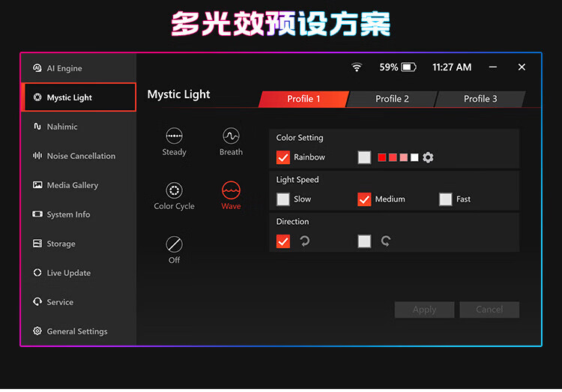Toggle the Medium light speed checkbox
The height and width of the screenshot is (392, 562).
coord(364,199)
